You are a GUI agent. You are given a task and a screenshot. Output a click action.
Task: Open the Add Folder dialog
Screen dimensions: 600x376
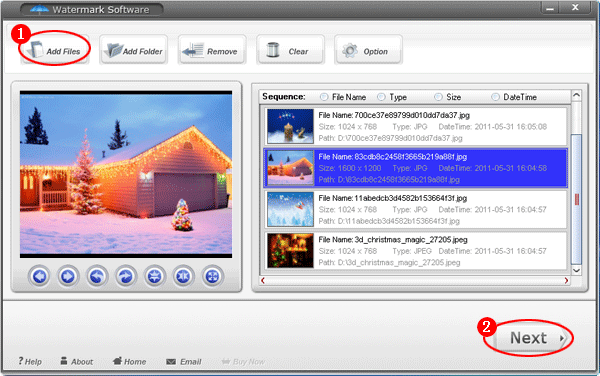pos(134,50)
